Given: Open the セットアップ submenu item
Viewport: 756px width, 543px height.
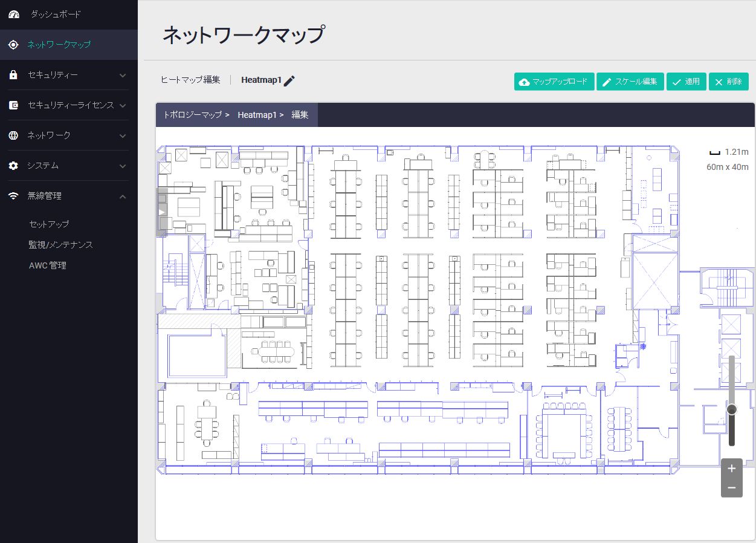Looking at the screenshot, I should [49, 224].
